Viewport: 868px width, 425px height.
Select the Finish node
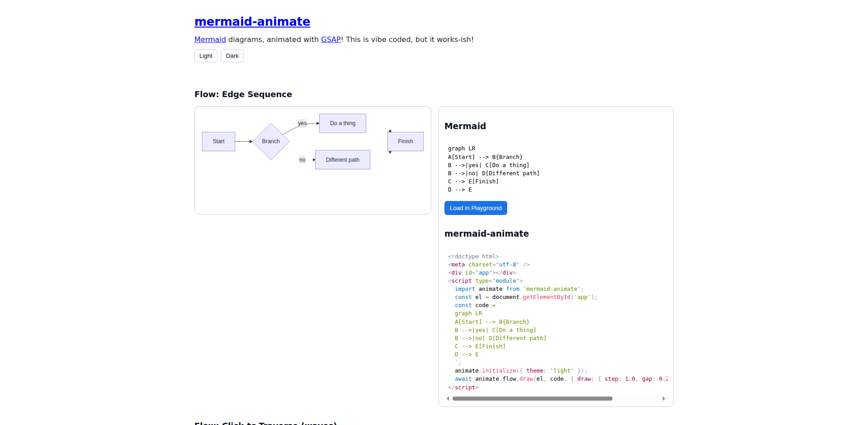pos(406,141)
